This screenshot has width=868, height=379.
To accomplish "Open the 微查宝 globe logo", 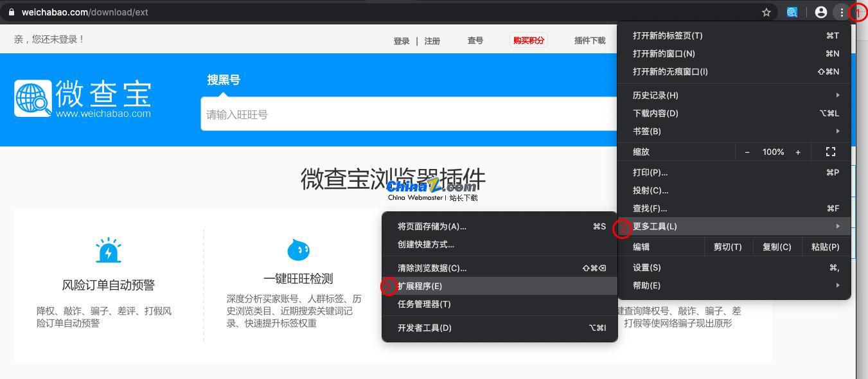I will [x=33, y=99].
